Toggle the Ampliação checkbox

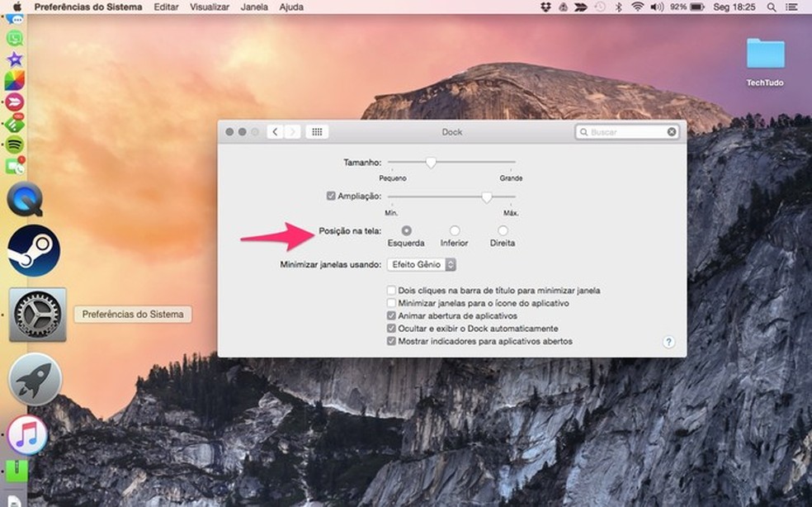(331, 196)
